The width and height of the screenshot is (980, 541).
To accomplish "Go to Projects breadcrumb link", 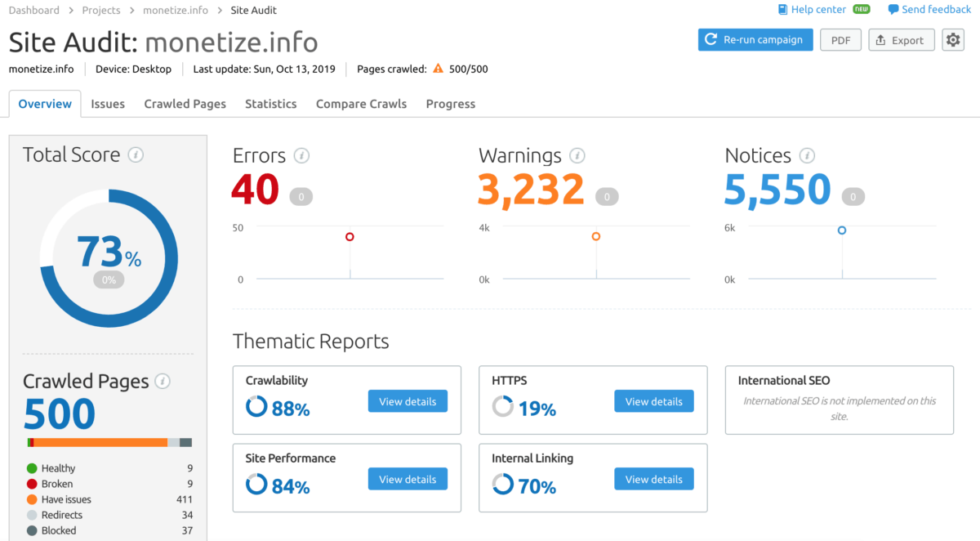I will (x=101, y=10).
